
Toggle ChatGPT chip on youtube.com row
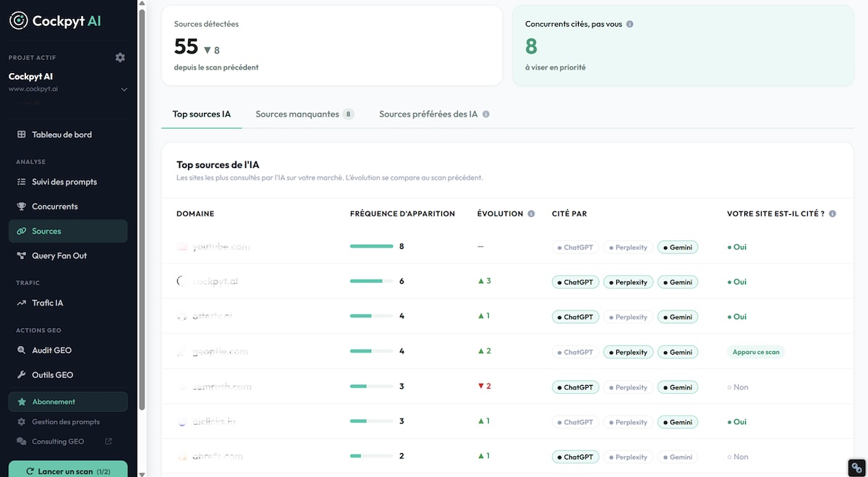pos(574,248)
